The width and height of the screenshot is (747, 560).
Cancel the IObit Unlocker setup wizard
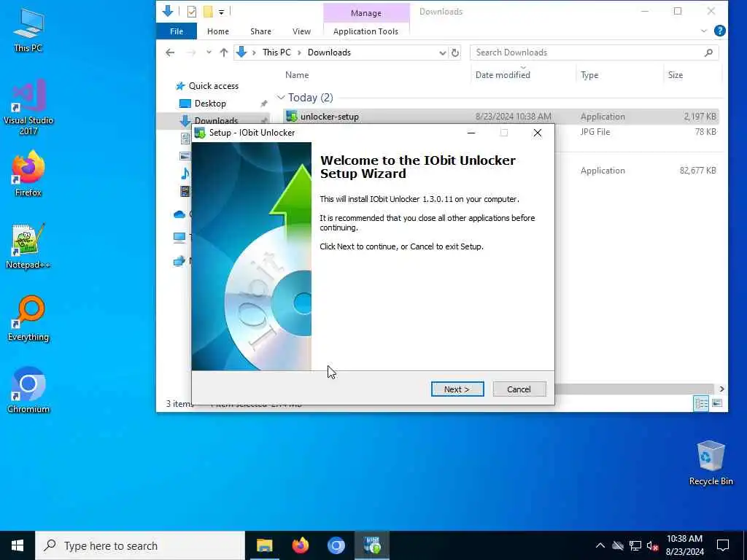[519, 389]
